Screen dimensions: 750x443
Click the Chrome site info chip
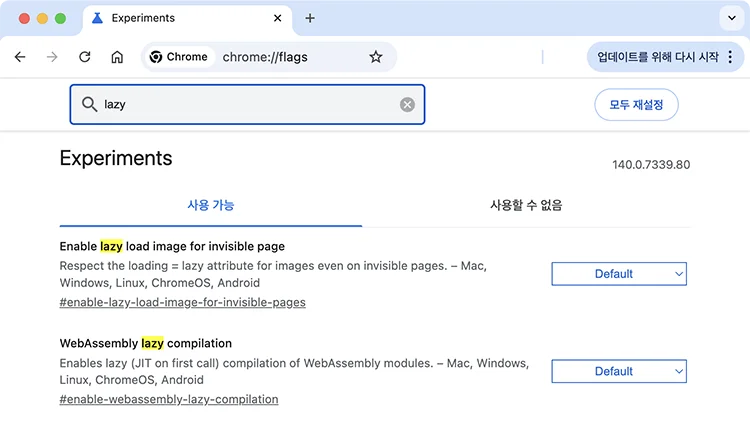(x=178, y=57)
